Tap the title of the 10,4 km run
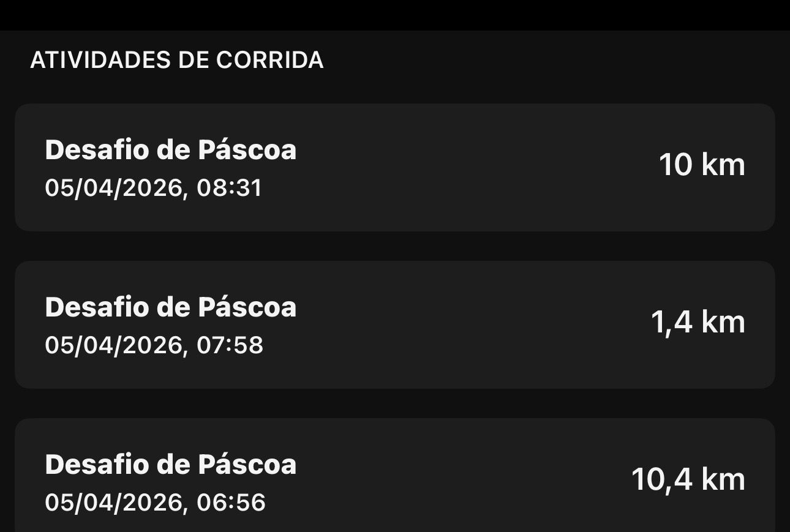The width and height of the screenshot is (790, 532). coord(171,465)
